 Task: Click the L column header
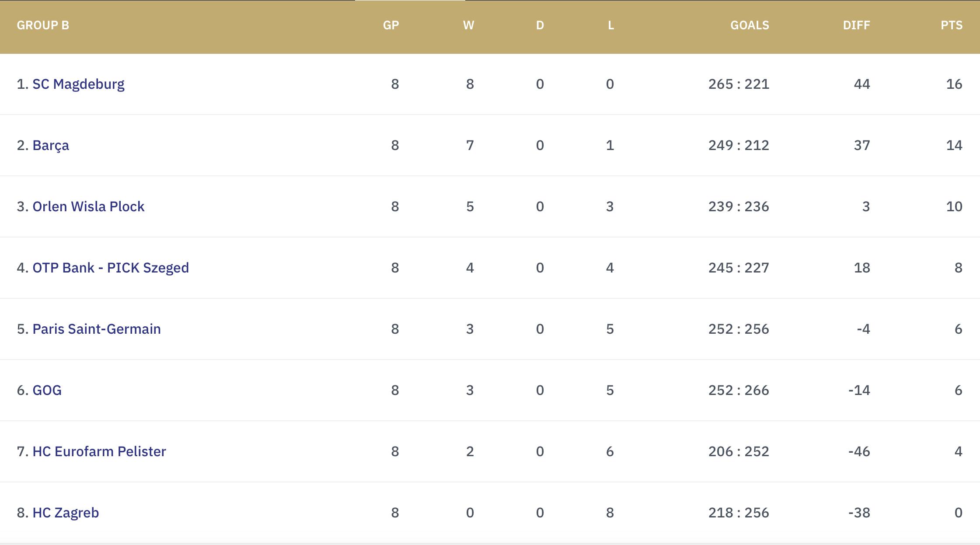click(x=611, y=25)
